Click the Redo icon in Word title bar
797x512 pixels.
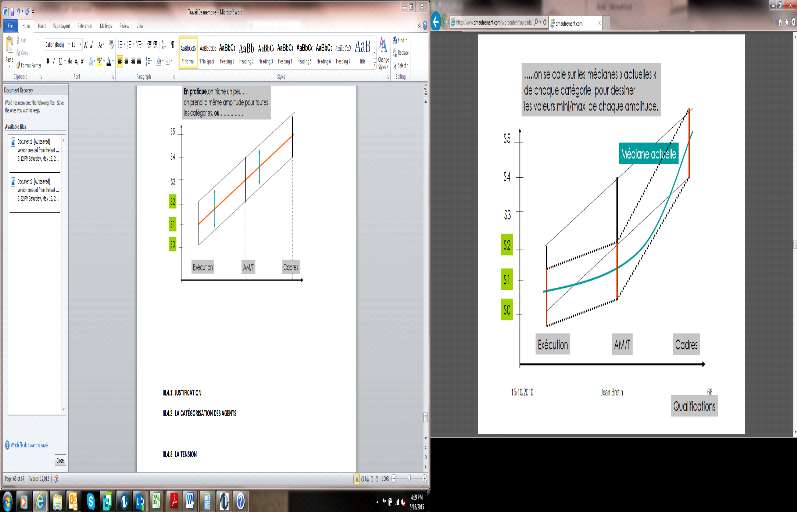click(x=27, y=12)
